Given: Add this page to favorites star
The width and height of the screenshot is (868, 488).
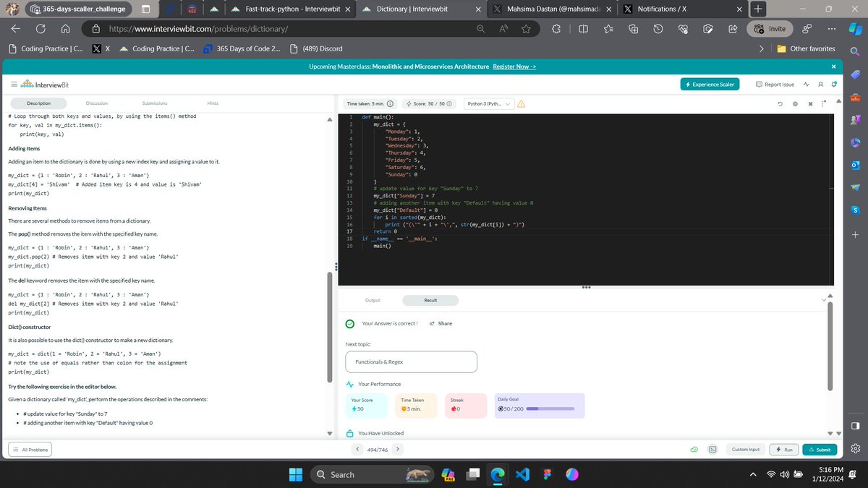Looking at the screenshot, I should click(526, 29).
